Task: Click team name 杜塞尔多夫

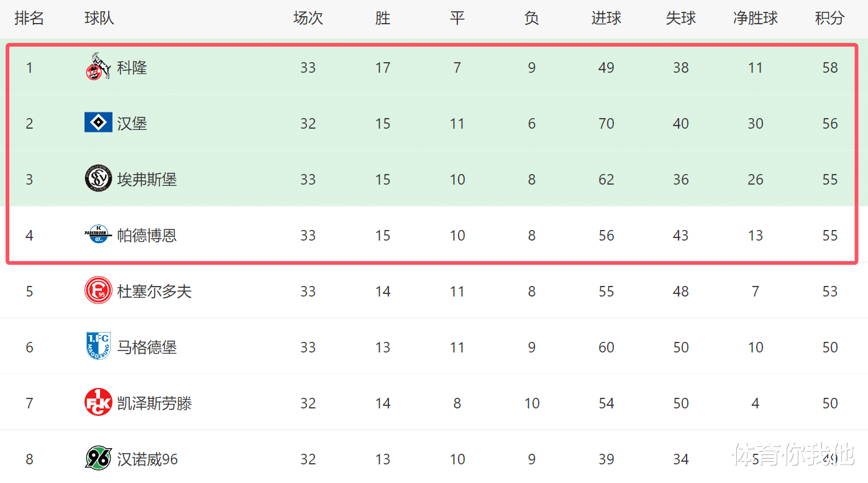Action: (155, 292)
